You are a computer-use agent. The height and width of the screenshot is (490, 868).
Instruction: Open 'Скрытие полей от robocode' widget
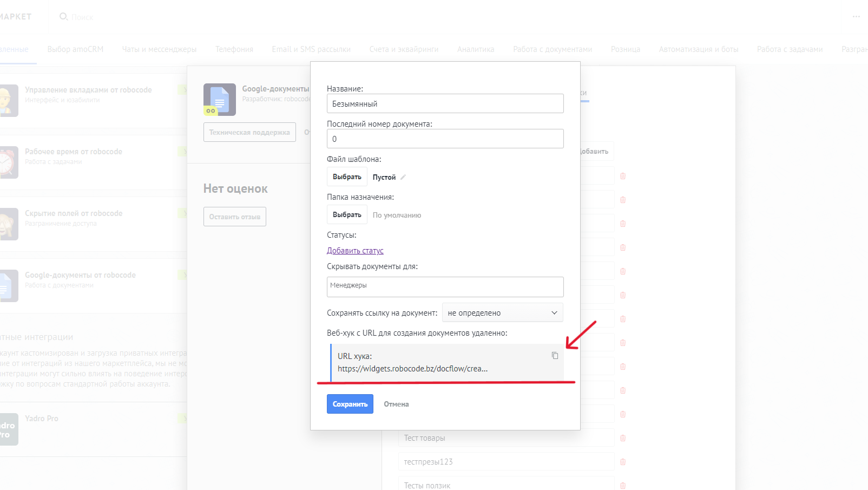[74, 213]
